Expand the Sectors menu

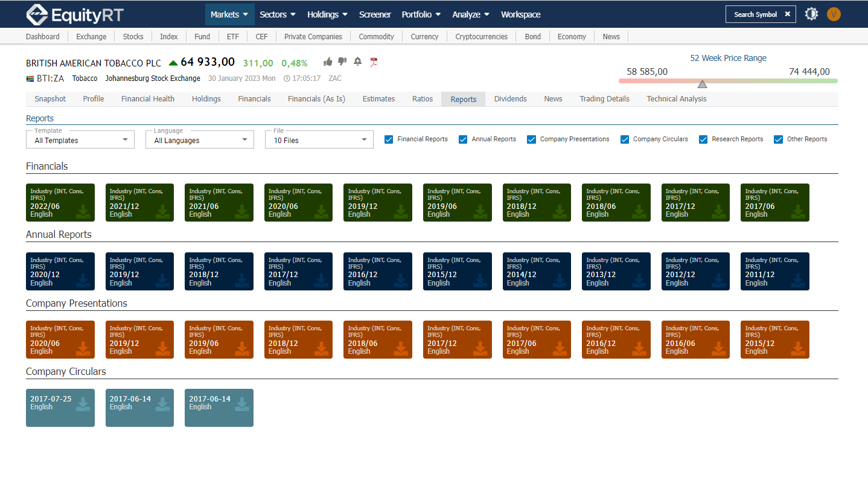278,14
